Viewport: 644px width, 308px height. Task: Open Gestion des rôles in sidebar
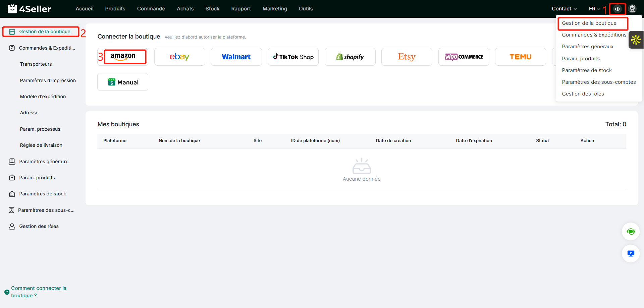point(39,226)
